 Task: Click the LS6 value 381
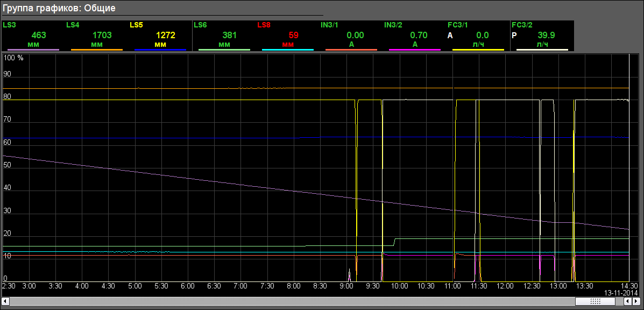[230, 36]
